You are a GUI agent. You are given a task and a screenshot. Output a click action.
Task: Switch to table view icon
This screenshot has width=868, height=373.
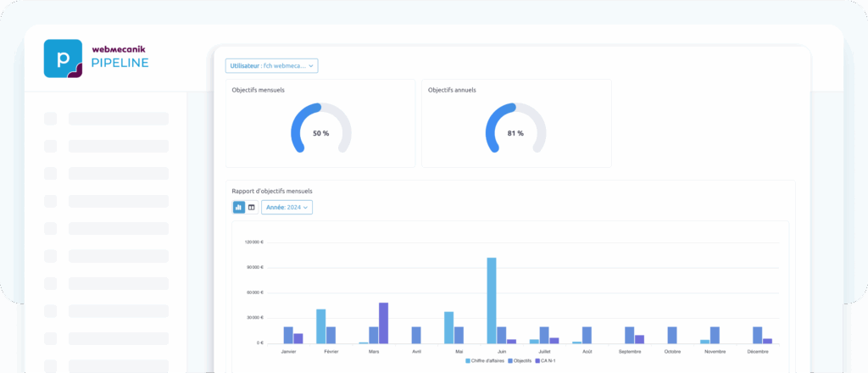[251, 207]
